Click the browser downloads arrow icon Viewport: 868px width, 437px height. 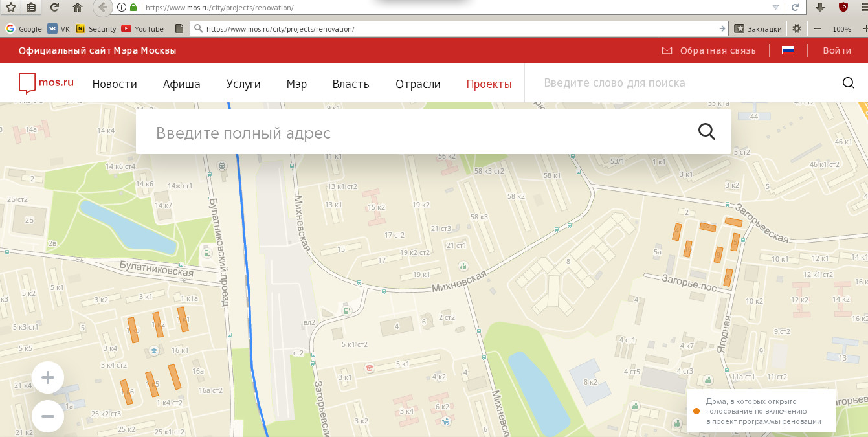(820, 8)
